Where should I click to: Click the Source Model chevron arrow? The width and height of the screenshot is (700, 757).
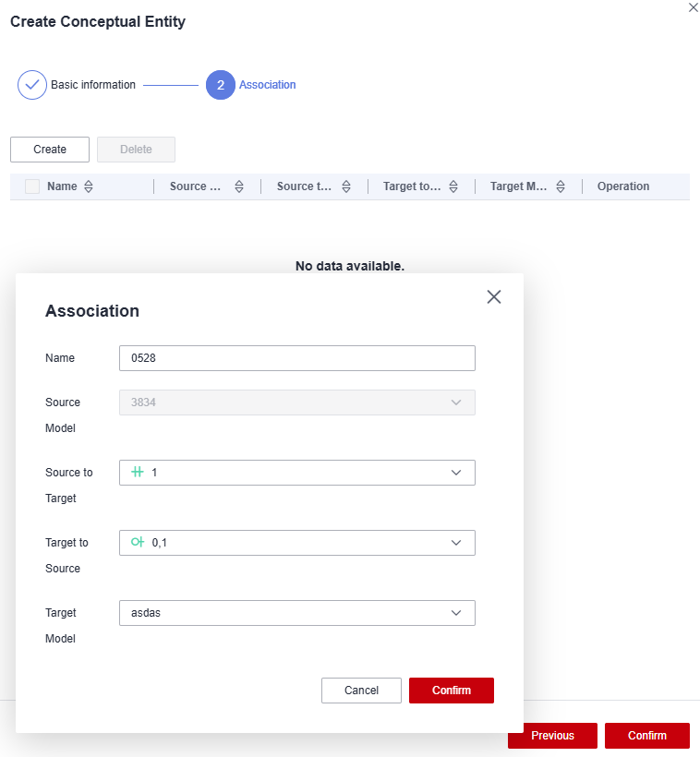[x=456, y=403]
